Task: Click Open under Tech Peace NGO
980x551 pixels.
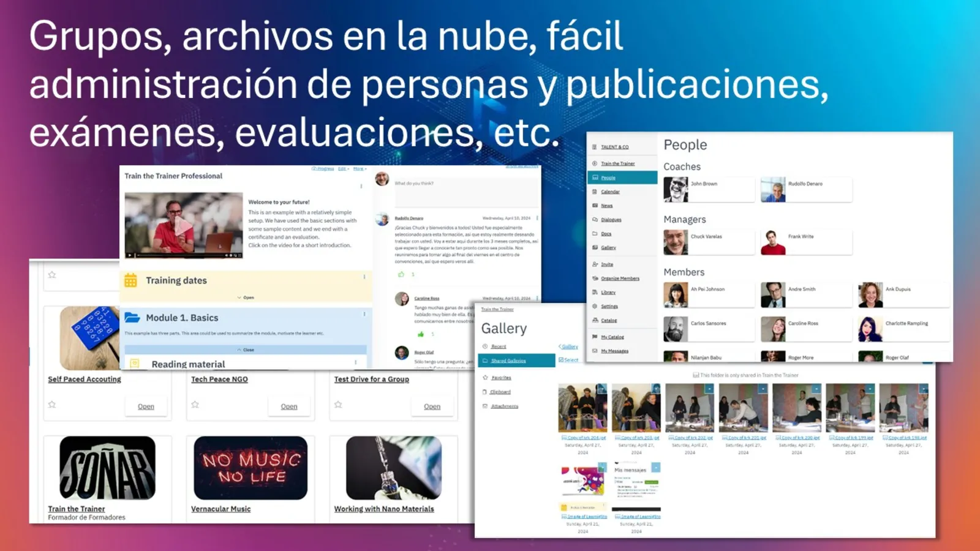Action: click(289, 406)
